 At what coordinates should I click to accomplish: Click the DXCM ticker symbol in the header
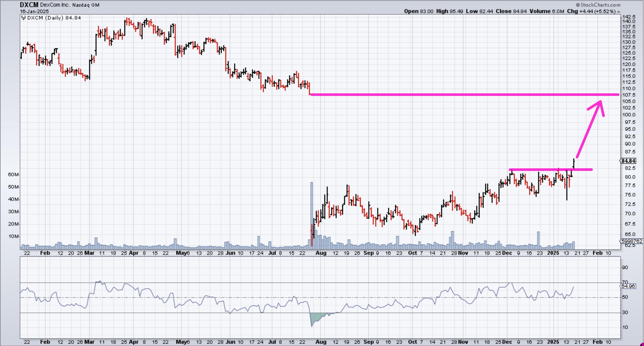[29, 5]
